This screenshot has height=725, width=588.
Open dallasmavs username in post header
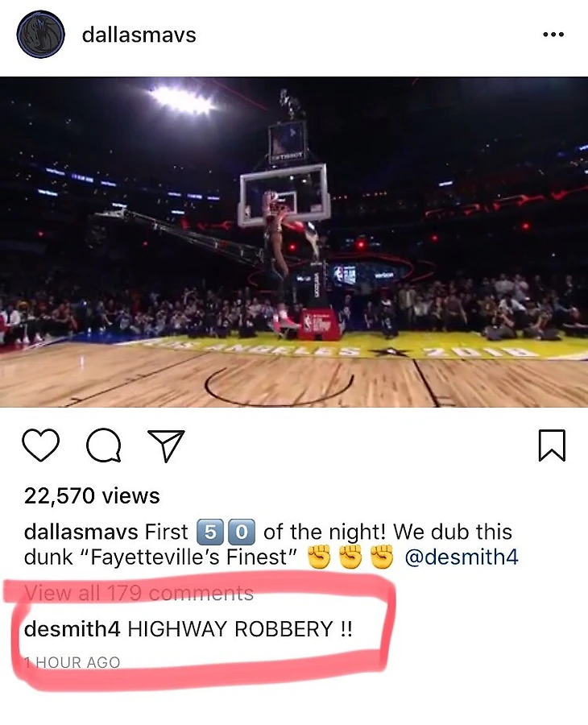click(x=139, y=35)
